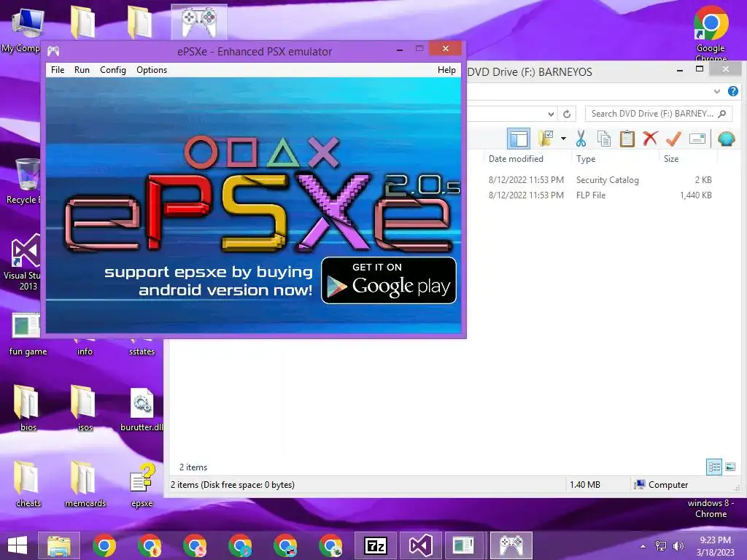Open the File menu in ePSXe
The width and height of the screenshot is (747, 560).
point(58,70)
